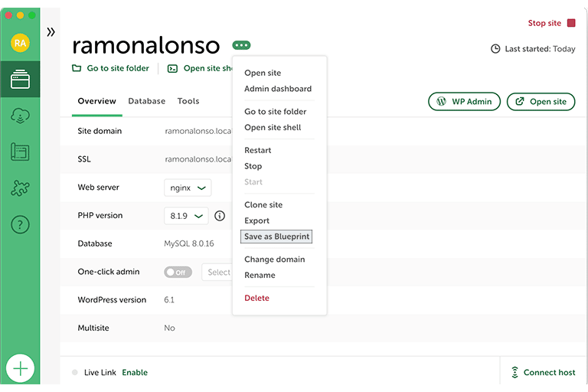Screen dimensions: 588x392
Task: Click the SSL row ramonalonso.local value
Action: click(x=198, y=159)
